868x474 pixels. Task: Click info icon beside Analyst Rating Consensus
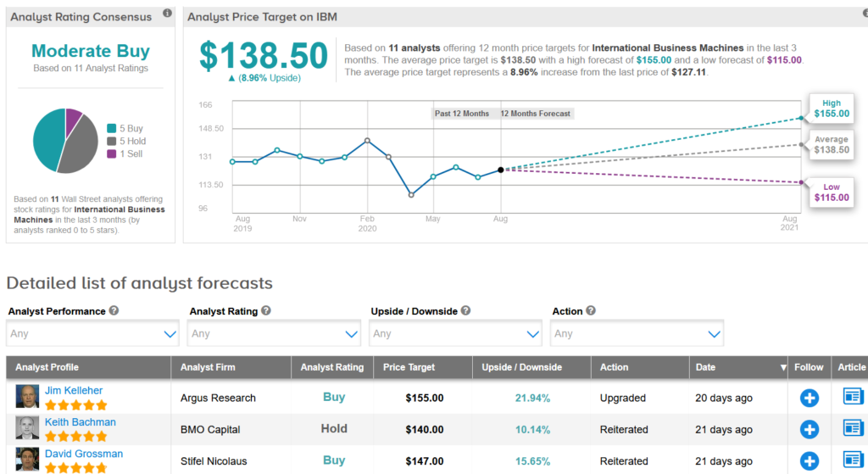[167, 14]
